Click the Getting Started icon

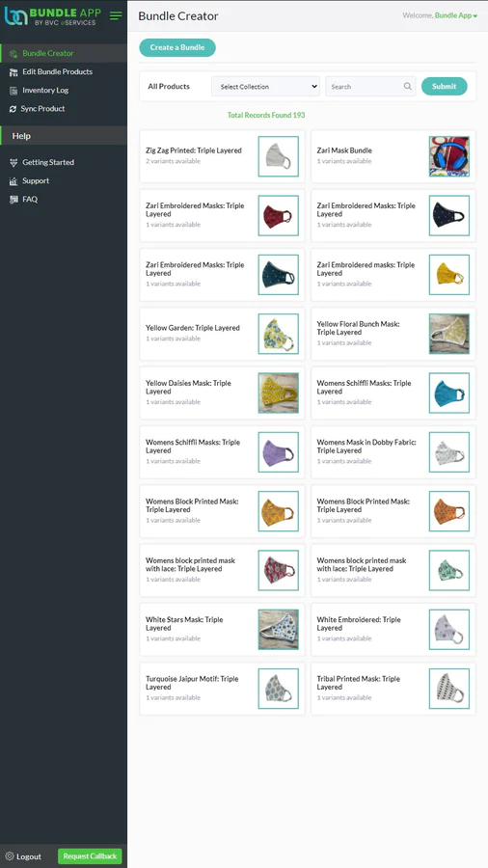coord(14,163)
